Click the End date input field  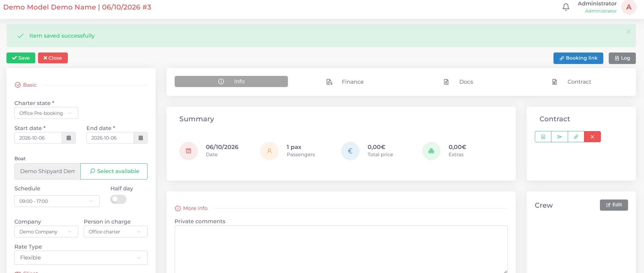tap(110, 138)
